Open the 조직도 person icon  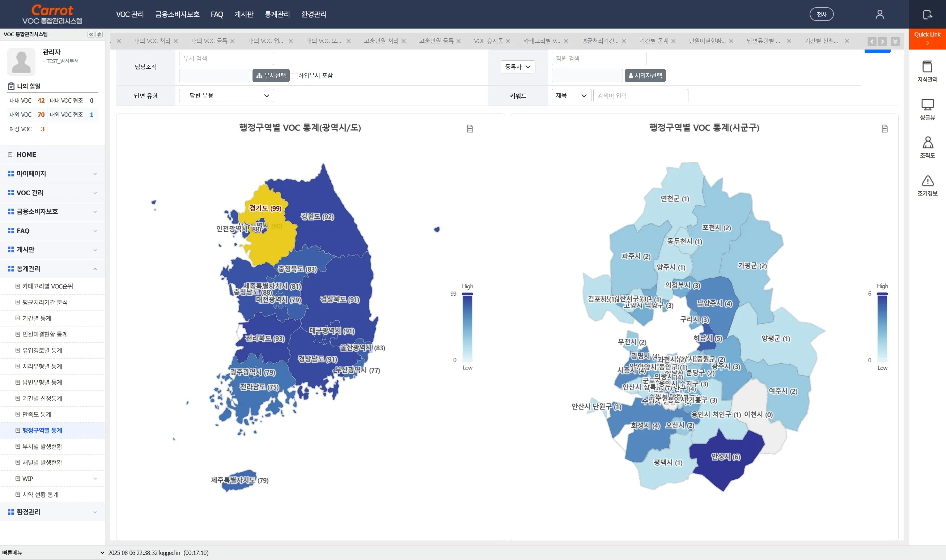coord(927,143)
